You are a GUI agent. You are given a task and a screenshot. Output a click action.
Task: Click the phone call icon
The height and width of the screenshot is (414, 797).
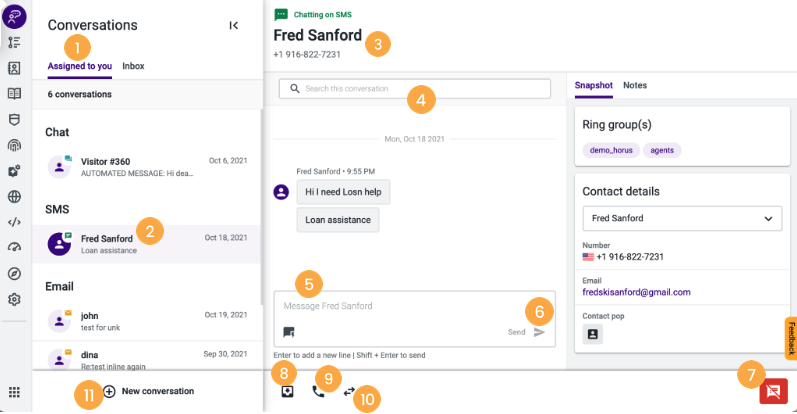(318, 391)
